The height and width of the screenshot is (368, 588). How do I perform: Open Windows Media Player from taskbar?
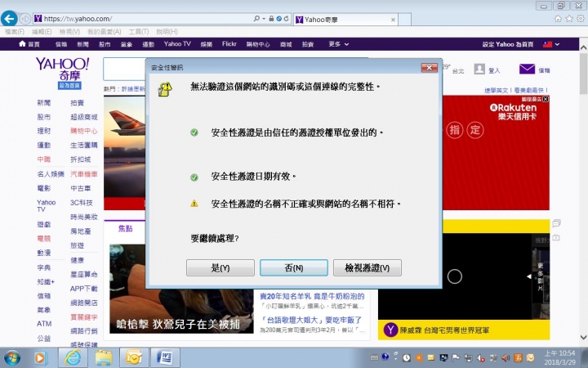point(40,358)
